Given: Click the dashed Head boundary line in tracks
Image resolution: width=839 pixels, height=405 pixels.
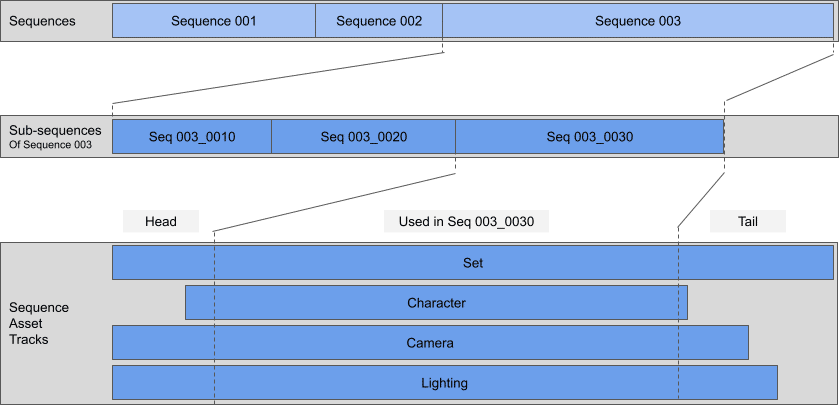Looking at the screenshot, I should click(x=214, y=323).
